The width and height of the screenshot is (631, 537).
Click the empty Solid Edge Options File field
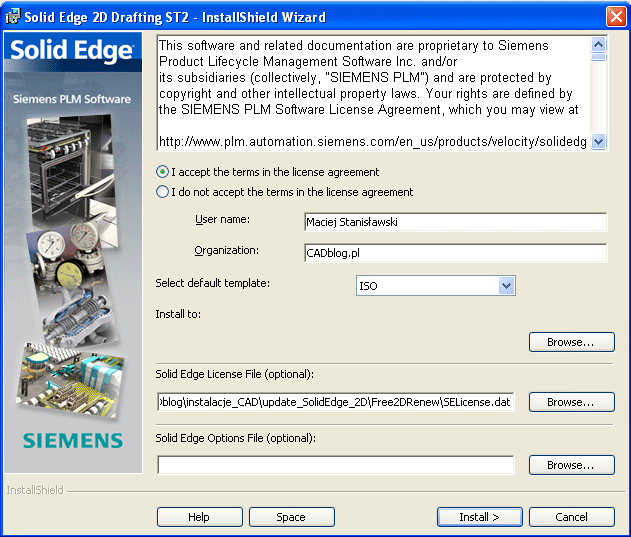(336, 465)
